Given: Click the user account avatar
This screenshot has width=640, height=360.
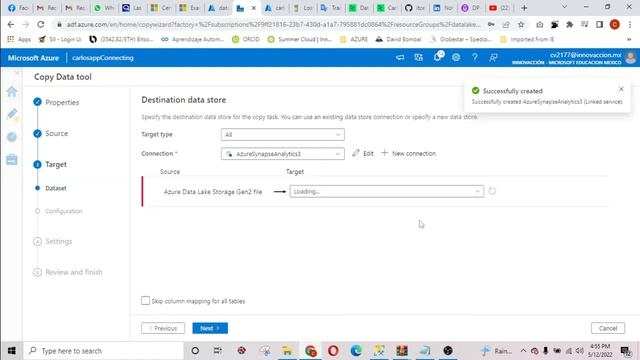Looking at the screenshot, I should point(631,58).
